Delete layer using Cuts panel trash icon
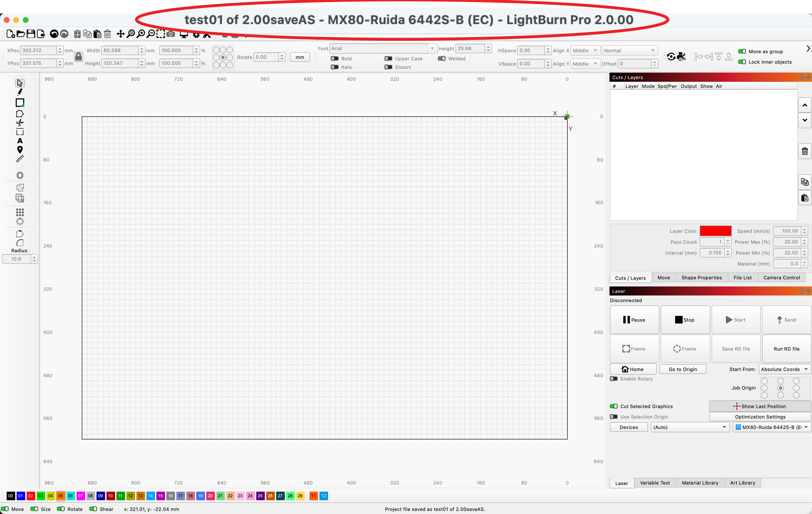Viewport: 812px width, 514px height. coord(805,151)
